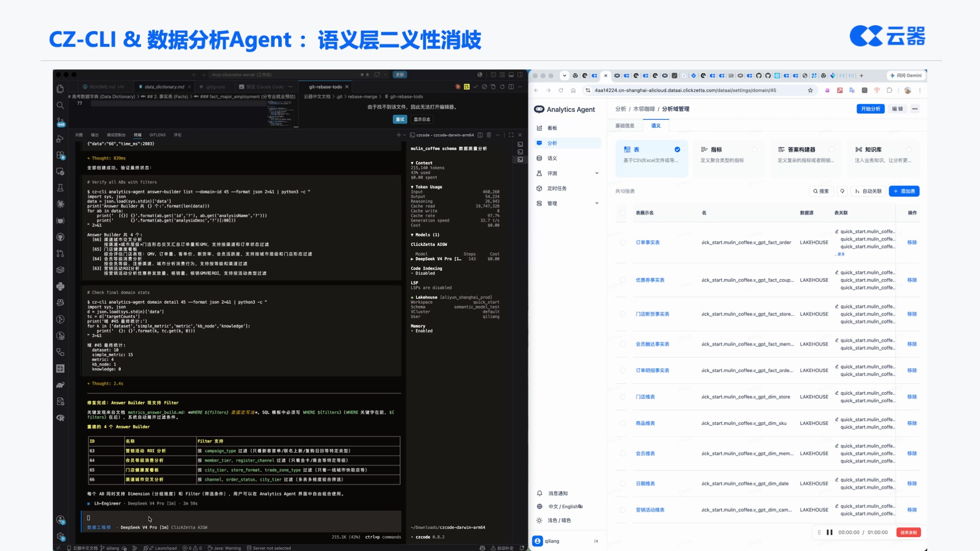Click the kill terminal trash icon
This screenshot has width=980, height=551.
[x=489, y=135]
